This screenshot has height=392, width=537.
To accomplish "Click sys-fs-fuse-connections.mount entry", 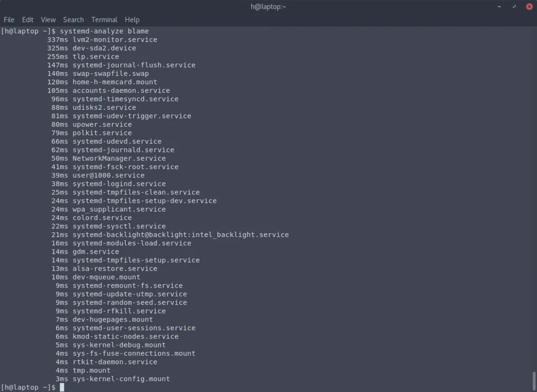I will [126, 353].
